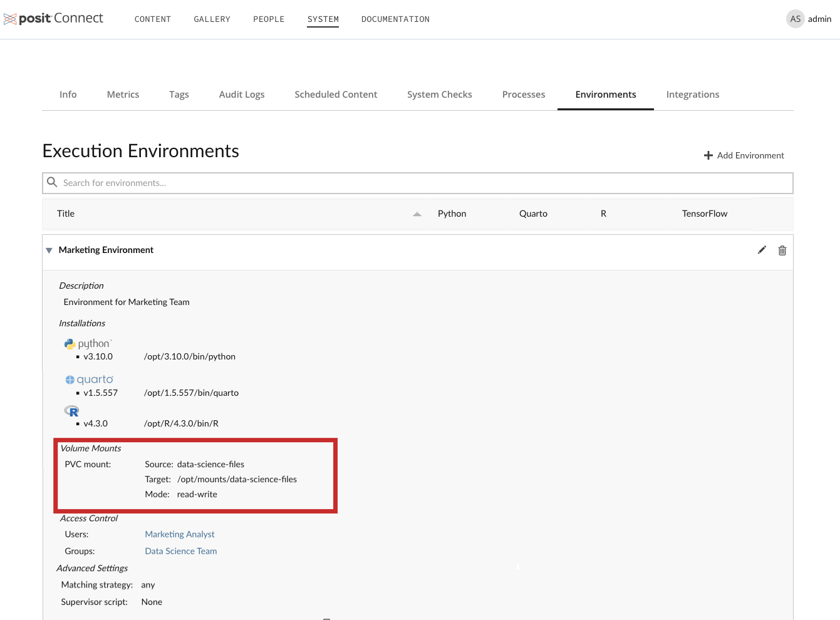Switch to the Integrations tab
The width and height of the screenshot is (840, 620).
(693, 95)
